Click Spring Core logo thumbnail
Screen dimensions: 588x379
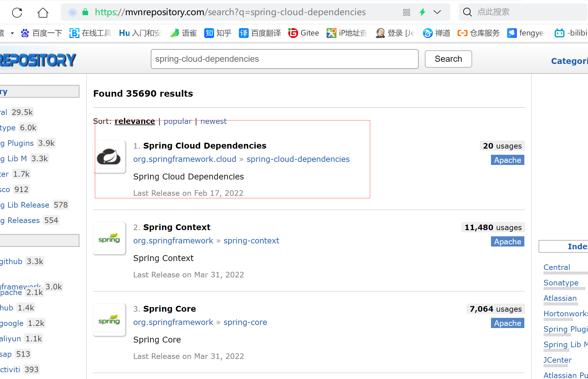(109, 320)
